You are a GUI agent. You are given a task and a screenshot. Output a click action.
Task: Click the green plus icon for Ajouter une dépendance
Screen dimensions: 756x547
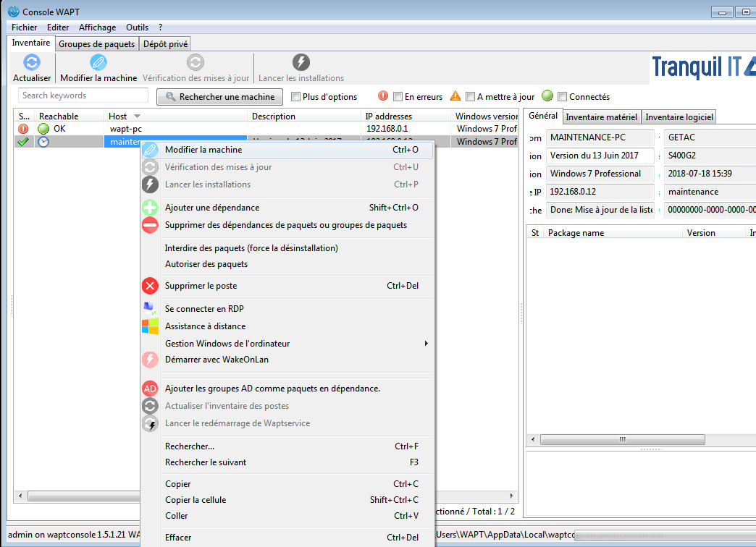pos(150,208)
